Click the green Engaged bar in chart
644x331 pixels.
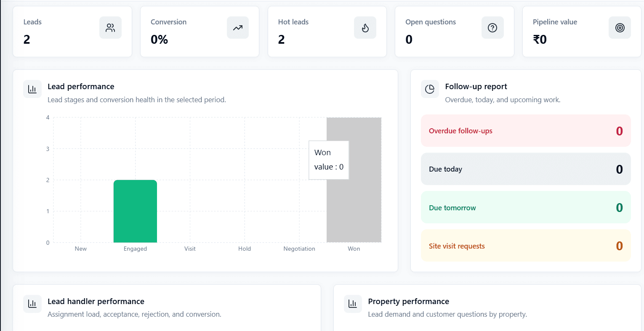[135, 211]
